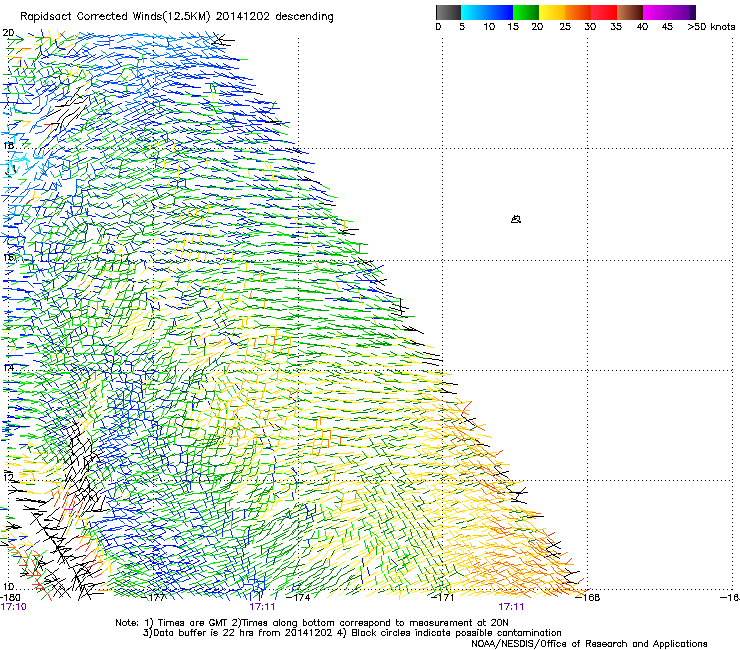This screenshot has width=740, height=650.
Task: Click the latitude axis label '14'
Action: coord(8,367)
